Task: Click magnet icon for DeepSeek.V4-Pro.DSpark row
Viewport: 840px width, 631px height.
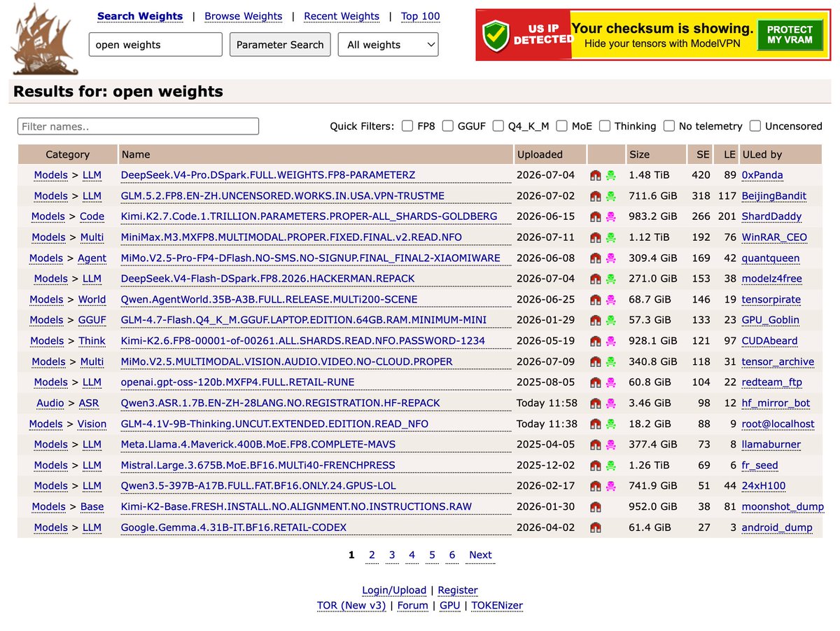Action: click(596, 175)
